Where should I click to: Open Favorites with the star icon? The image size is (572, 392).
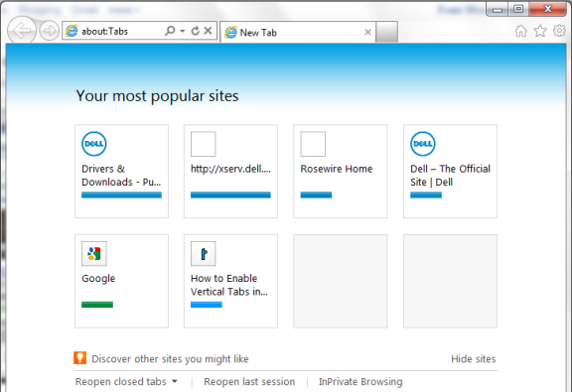[x=540, y=31]
